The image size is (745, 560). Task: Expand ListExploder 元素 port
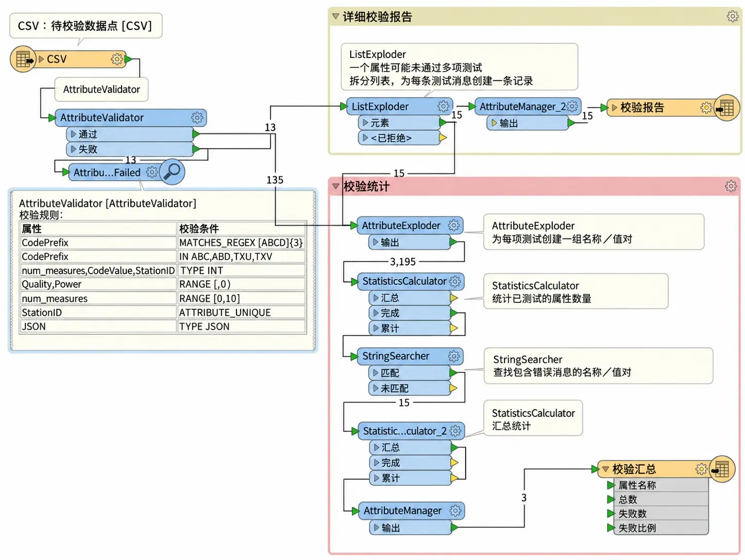(365, 123)
